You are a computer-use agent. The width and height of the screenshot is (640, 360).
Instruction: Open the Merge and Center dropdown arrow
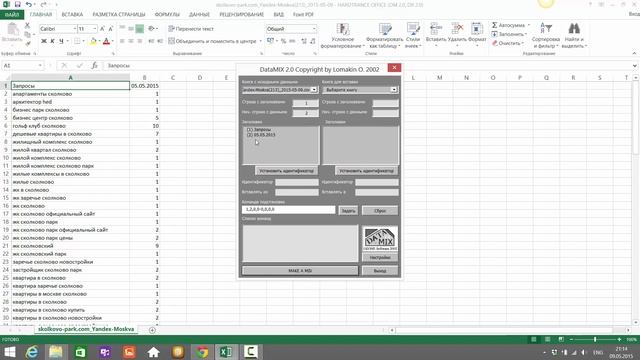tap(260, 41)
